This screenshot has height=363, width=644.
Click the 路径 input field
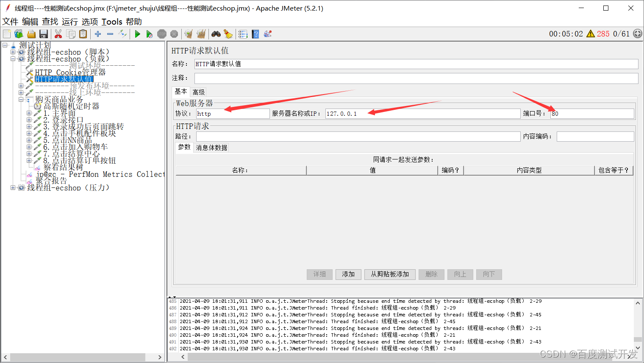[358, 137]
